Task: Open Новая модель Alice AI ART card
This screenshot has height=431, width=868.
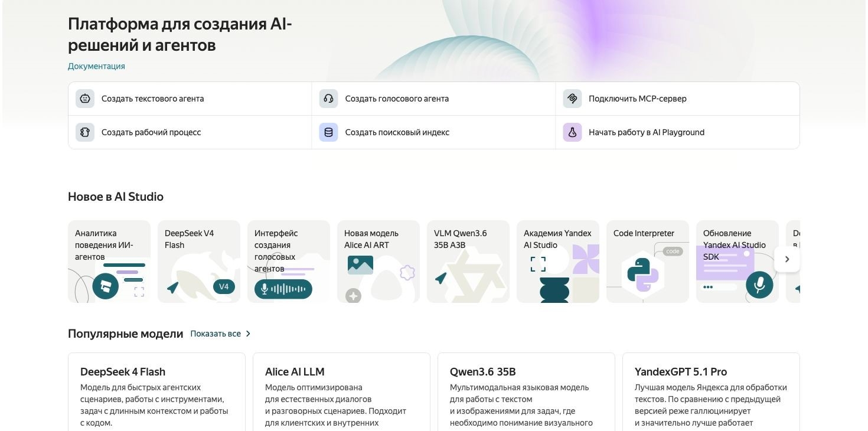Action: point(378,262)
